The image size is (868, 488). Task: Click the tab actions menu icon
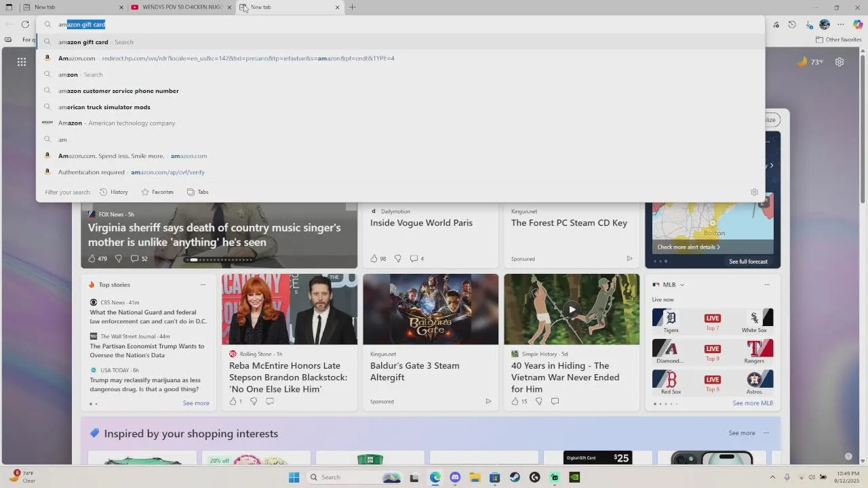[x=9, y=7]
